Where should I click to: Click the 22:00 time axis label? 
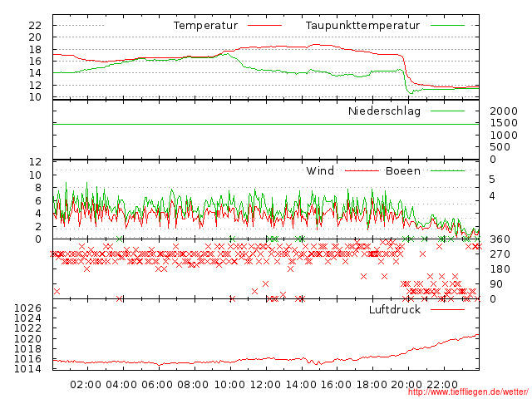(x=443, y=384)
